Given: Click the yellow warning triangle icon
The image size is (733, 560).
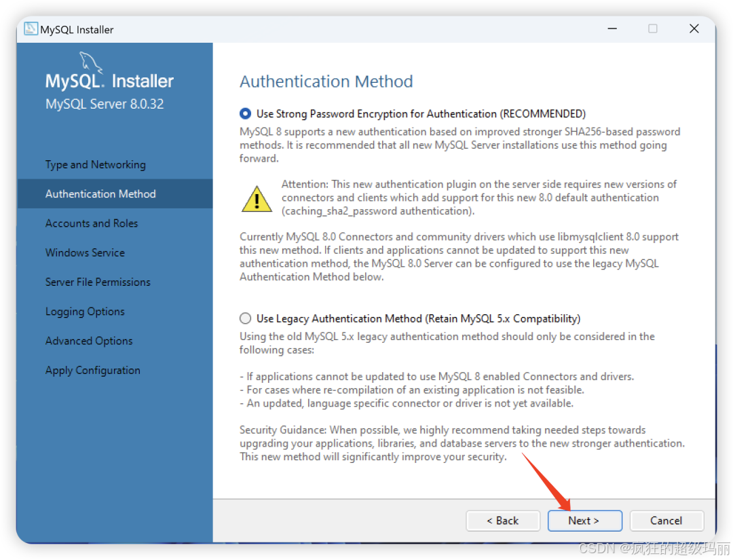Looking at the screenshot, I should (x=257, y=199).
